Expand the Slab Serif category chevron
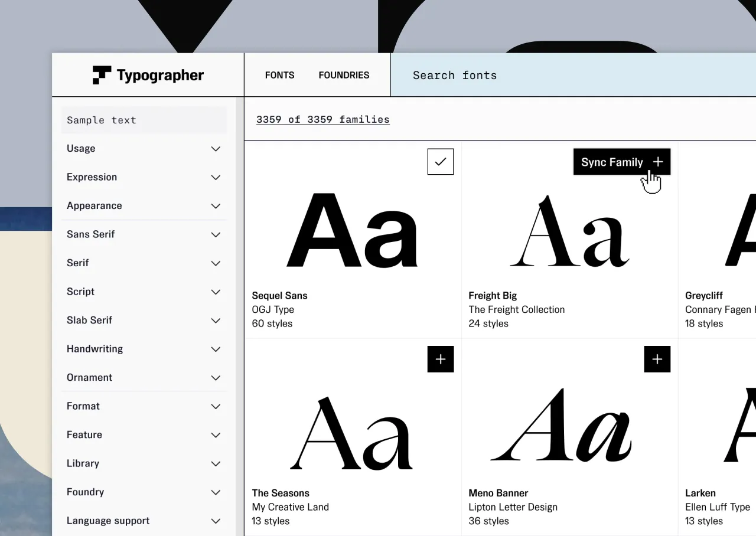756x536 pixels. [x=216, y=321]
